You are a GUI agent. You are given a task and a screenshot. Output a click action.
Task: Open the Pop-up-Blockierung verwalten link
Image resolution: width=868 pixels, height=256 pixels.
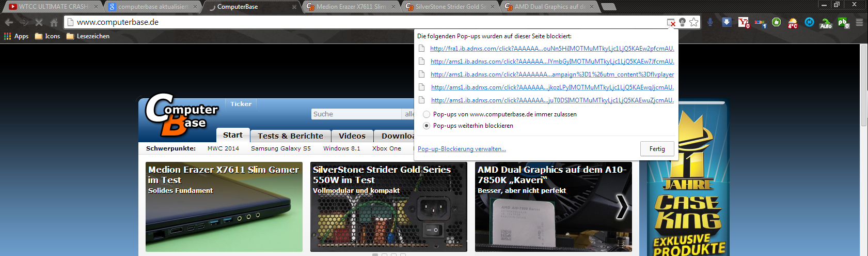tap(462, 149)
